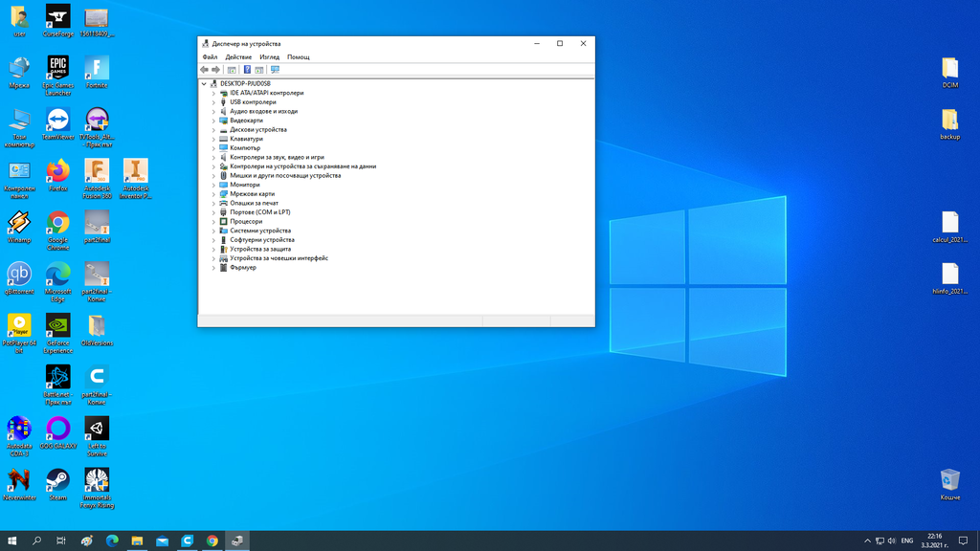Select the Recycle Bin on desktop
The height and width of the screenshot is (551, 980).
coord(949,479)
